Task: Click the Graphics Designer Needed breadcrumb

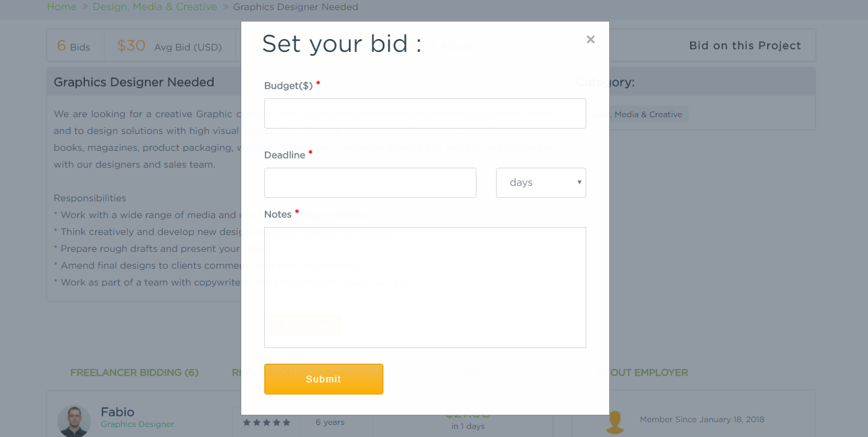Action: pyautogui.click(x=295, y=7)
